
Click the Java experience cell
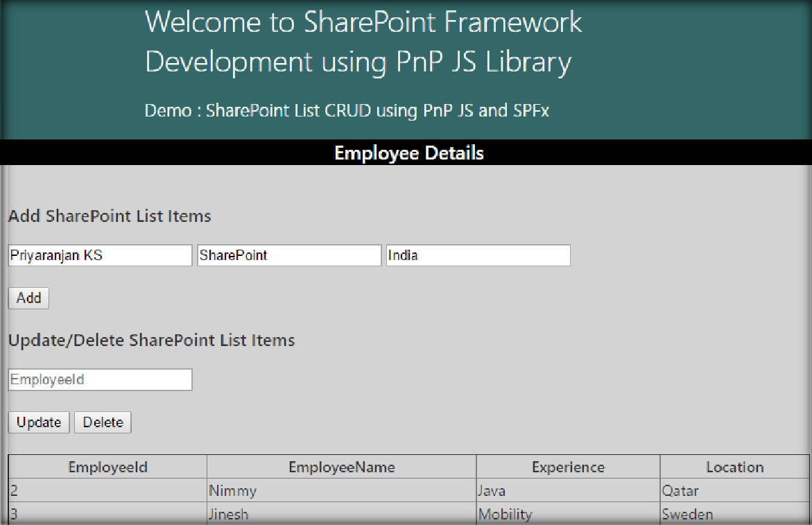(x=568, y=490)
